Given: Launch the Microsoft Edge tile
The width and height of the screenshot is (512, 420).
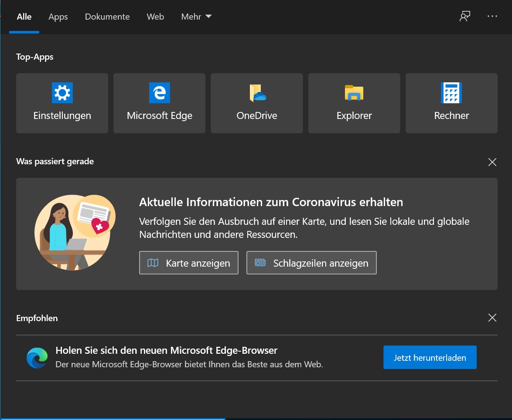Looking at the screenshot, I should tap(159, 103).
